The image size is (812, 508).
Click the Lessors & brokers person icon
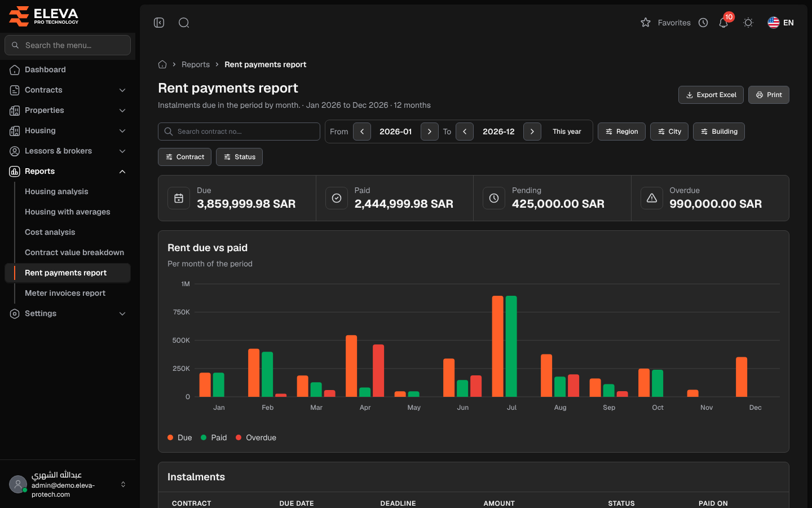(15, 151)
